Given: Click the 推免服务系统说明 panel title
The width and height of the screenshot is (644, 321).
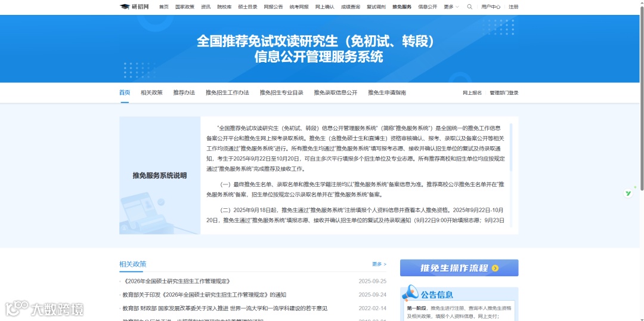Looking at the screenshot, I should point(160,175).
